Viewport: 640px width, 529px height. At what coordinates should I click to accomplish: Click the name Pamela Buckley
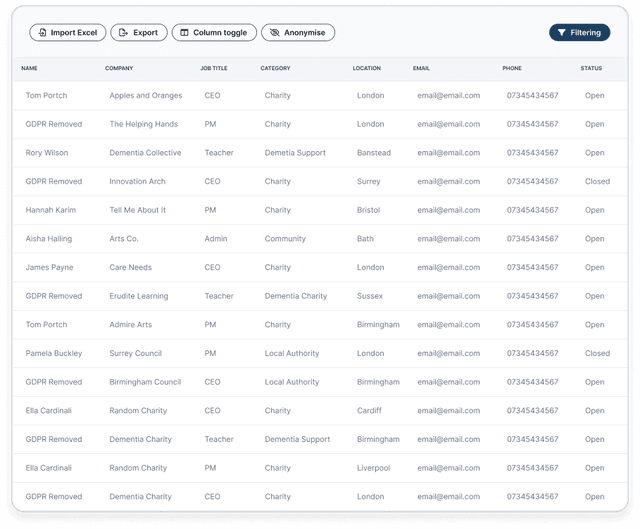tap(54, 353)
